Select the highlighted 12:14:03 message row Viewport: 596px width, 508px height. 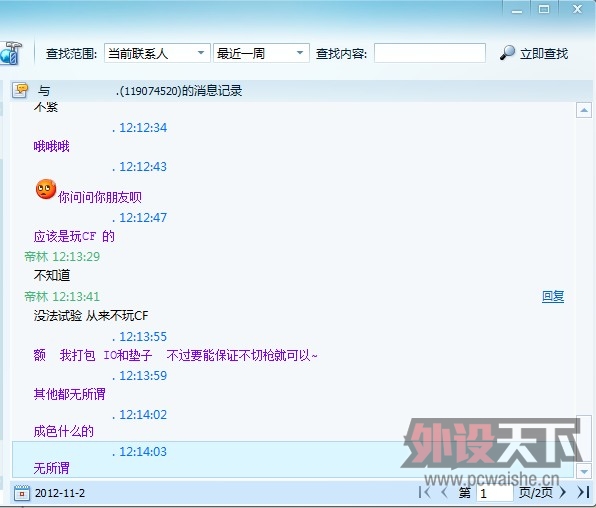click(293, 459)
